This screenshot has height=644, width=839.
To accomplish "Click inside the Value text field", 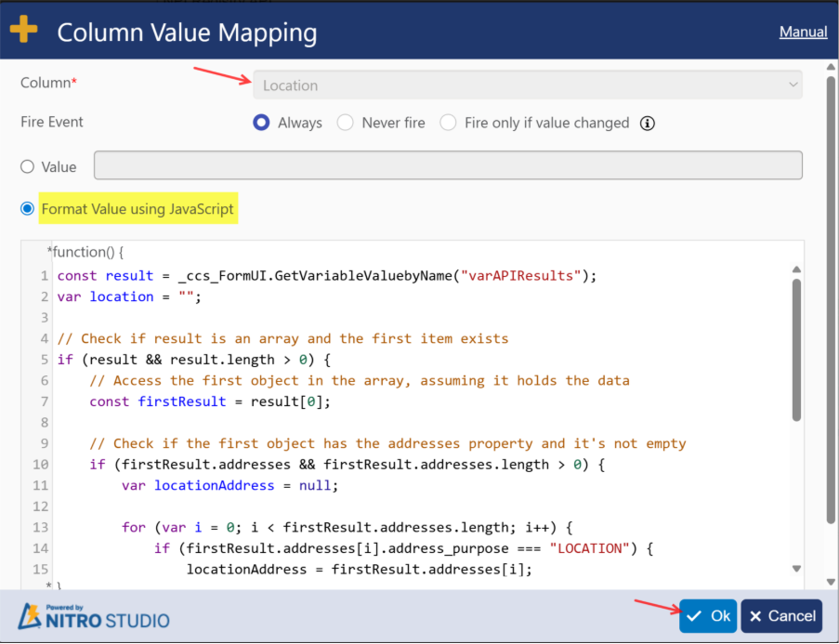I will pyautogui.click(x=448, y=166).
